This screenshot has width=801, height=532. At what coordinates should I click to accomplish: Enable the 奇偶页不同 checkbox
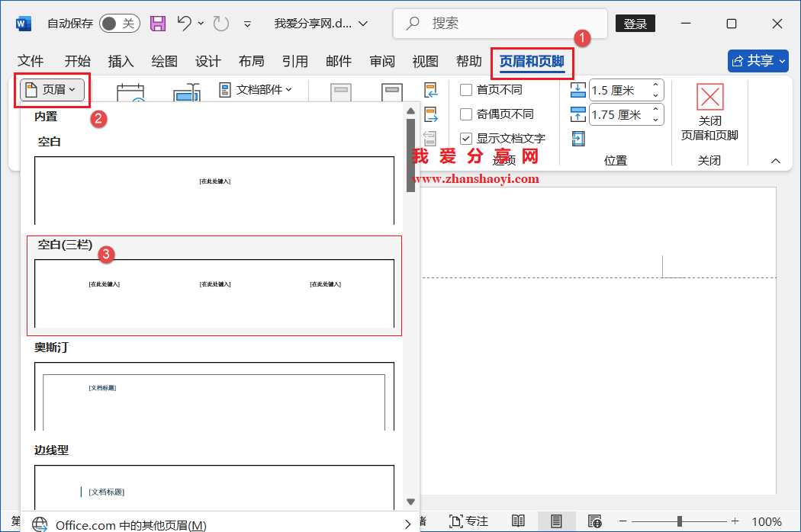click(466, 114)
